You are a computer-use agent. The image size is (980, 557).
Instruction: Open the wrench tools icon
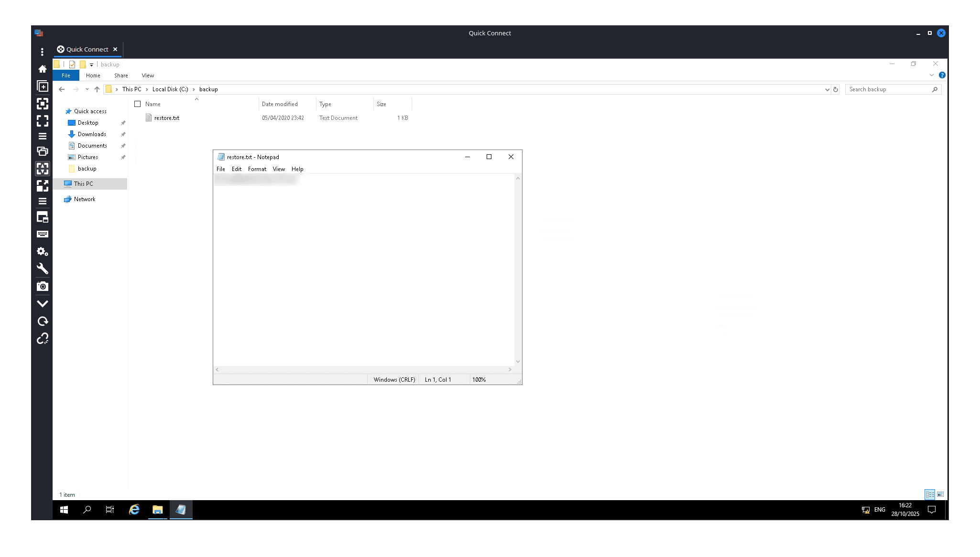click(x=43, y=268)
